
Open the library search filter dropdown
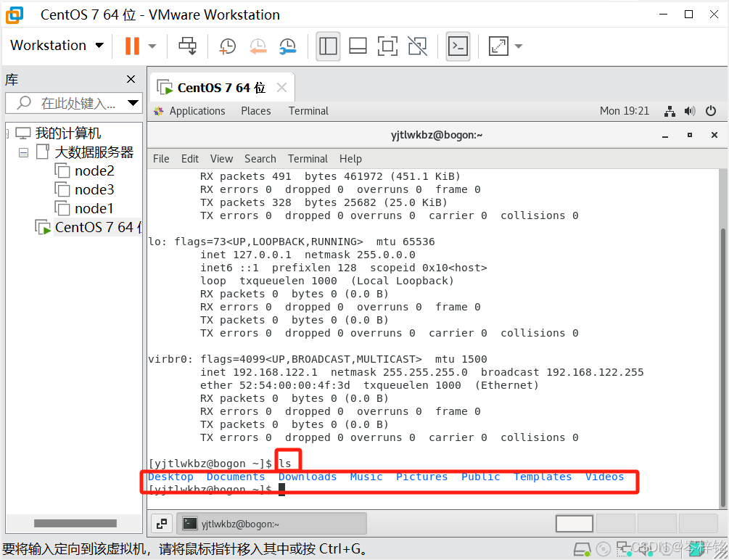pos(133,103)
